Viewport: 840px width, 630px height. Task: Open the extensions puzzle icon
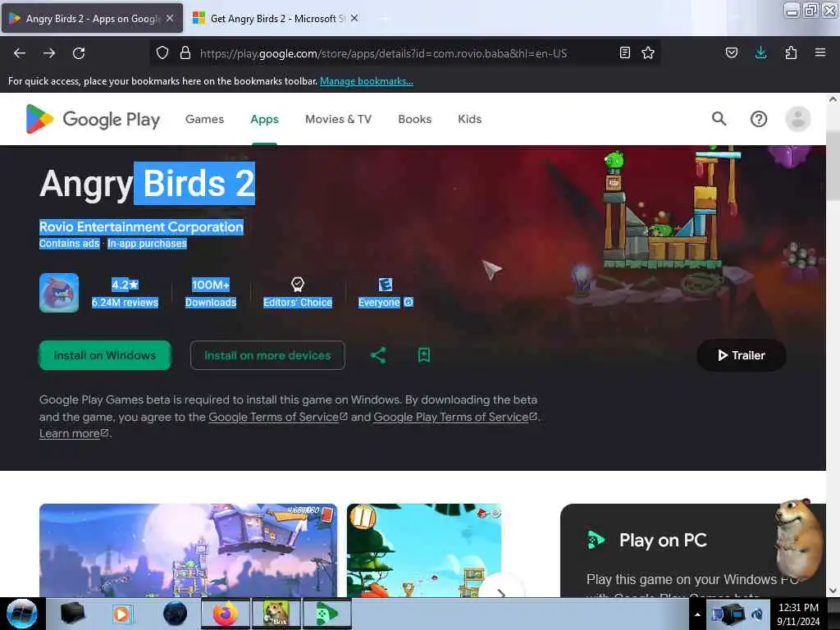(x=791, y=52)
